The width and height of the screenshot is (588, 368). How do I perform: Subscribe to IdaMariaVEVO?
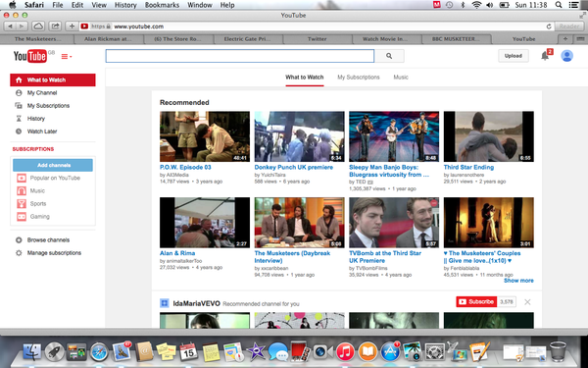tap(476, 301)
